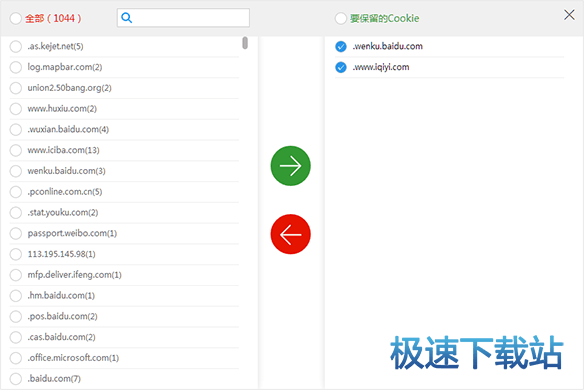Click the .office.microsoft.com(1) entry text

pyautogui.click(x=73, y=358)
